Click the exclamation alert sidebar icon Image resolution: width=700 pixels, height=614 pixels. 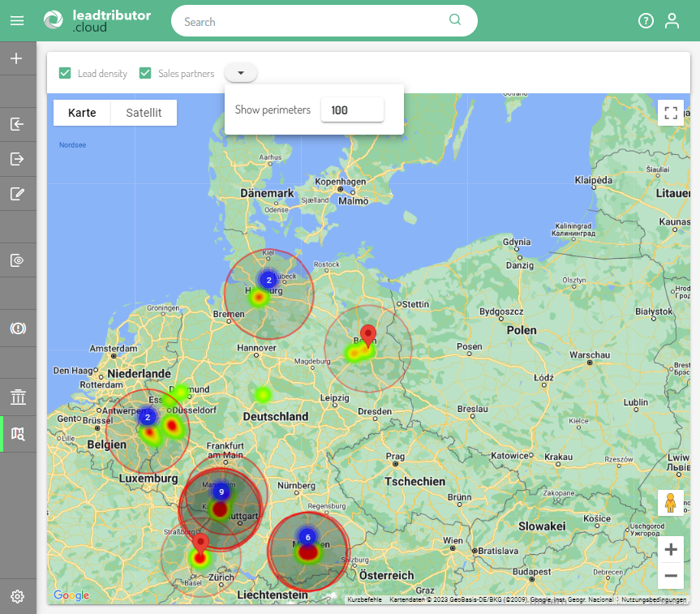(17, 328)
